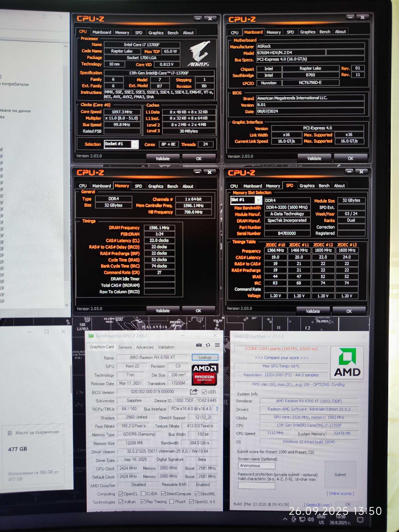The width and height of the screenshot is (399, 532).
Task: Click the storage icon beside Място за съхранение
Action: 10,433
